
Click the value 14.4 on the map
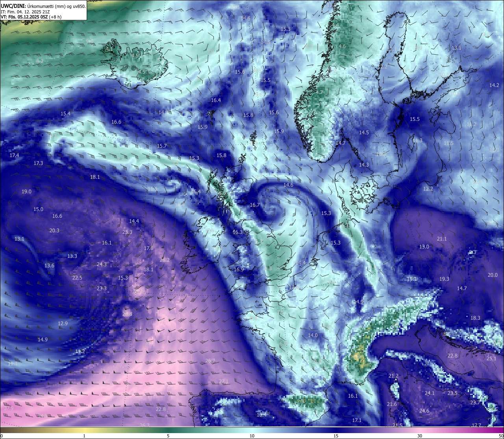click(x=134, y=221)
